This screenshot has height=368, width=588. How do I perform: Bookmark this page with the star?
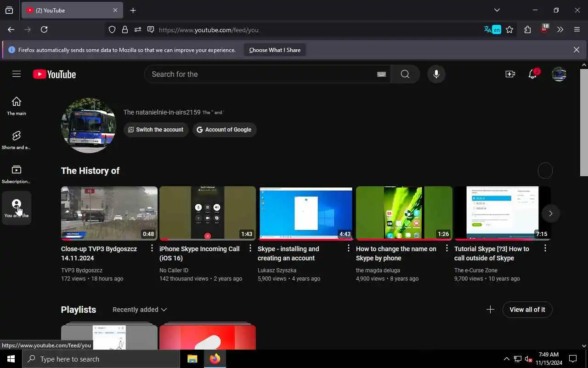click(509, 30)
